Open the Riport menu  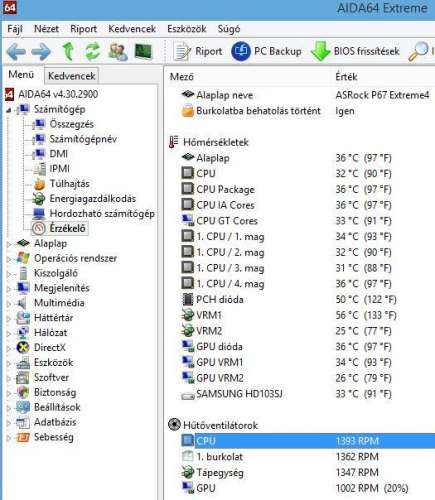coord(83,29)
